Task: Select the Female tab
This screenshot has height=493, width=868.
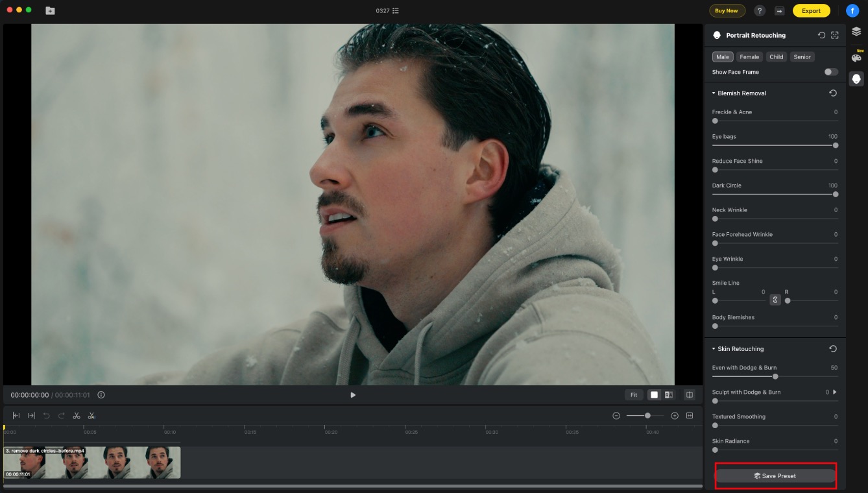Action: point(749,57)
